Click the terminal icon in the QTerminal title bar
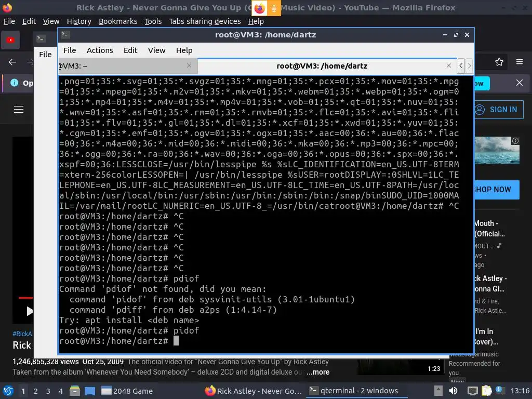This screenshot has height=399, width=532. [x=65, y=34]
